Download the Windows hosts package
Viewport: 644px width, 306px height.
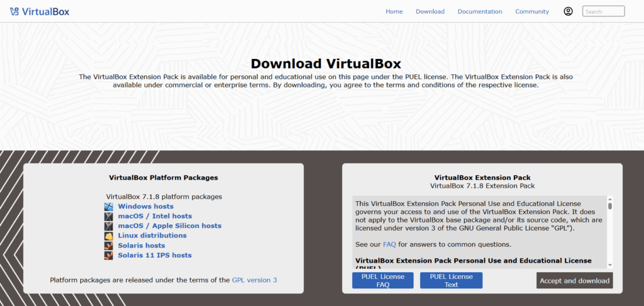[x=146, y=206]
